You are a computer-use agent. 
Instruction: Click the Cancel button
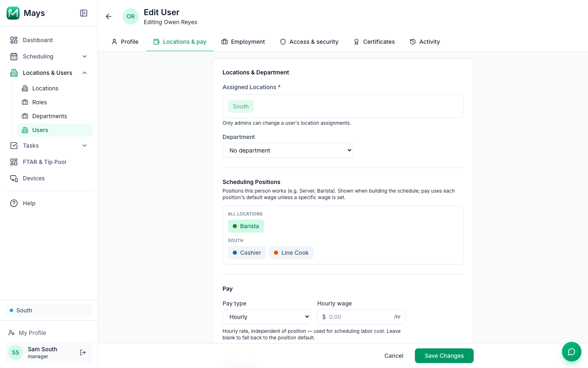(x=394, y=356)
